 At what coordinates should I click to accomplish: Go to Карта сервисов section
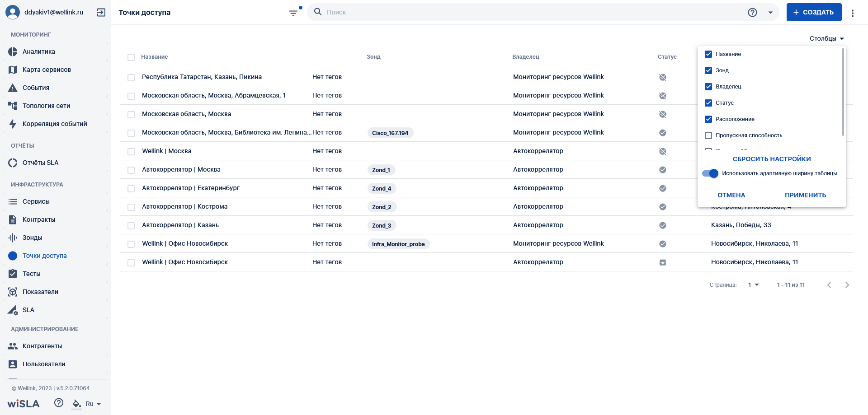coord(47,70)
